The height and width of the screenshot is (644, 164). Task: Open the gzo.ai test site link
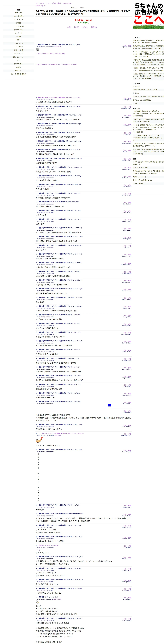[x=84, y=20]
